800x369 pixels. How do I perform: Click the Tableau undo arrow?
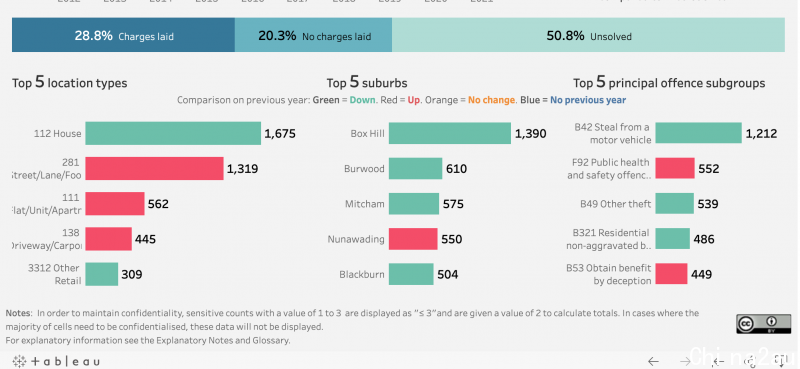(x=653, y=362)
